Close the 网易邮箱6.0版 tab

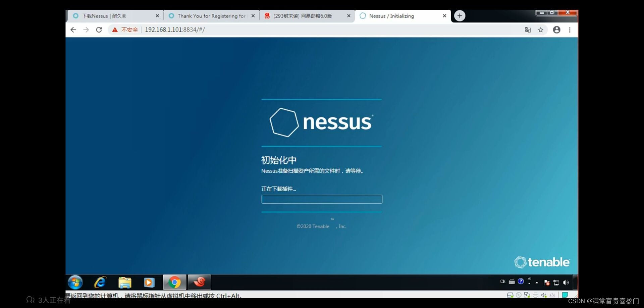coord(349,16)
